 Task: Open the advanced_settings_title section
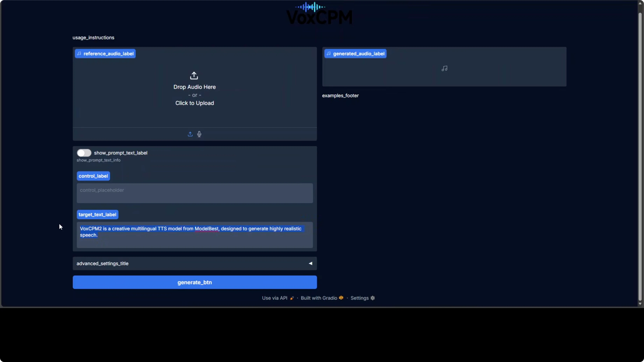(103, 263)
